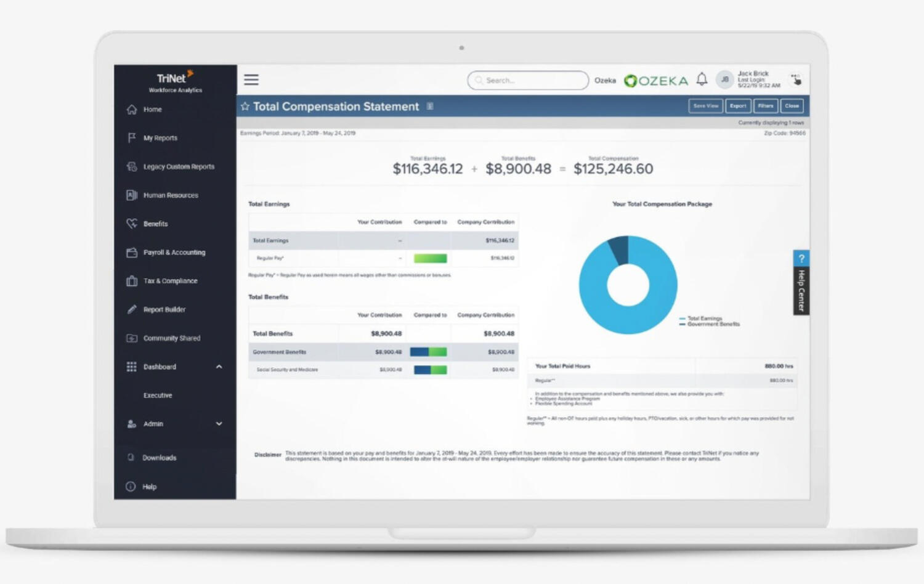924x584 pixels.
Task: Click the Report Builder pencil icon
Action: pos(132,309)
